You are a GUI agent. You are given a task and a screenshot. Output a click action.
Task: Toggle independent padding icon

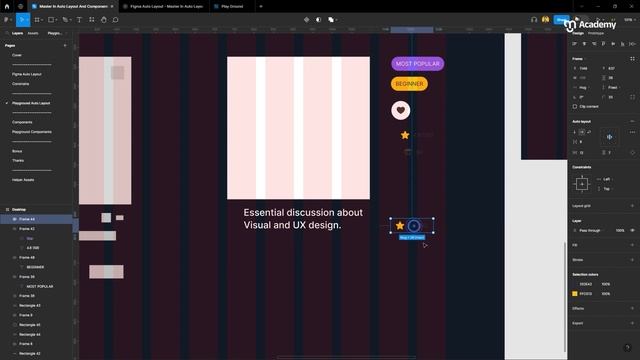pyautogui.click(x=632, y=153)
